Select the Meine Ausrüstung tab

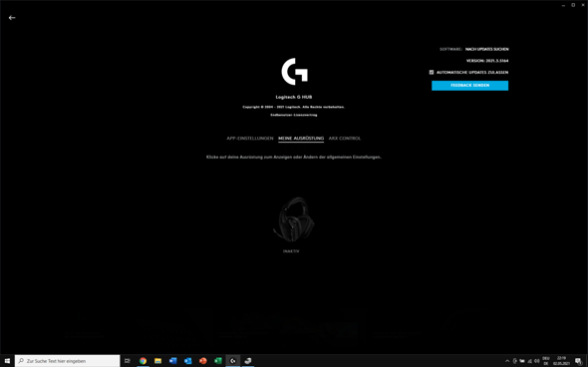tap(301, 139)
